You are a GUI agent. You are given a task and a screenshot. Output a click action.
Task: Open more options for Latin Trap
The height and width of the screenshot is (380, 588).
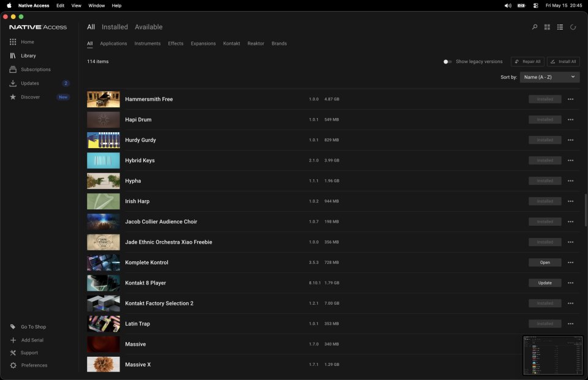[x=570, y=324]
